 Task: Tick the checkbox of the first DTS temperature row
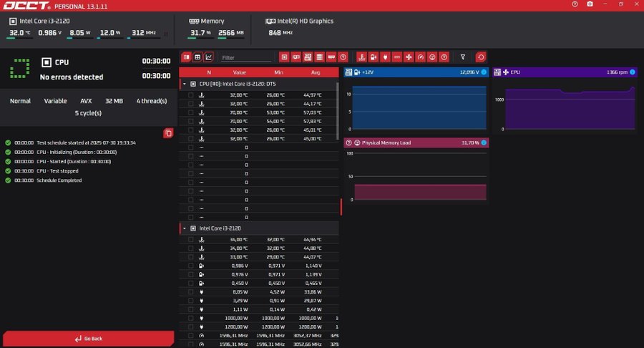coord(190,95)
